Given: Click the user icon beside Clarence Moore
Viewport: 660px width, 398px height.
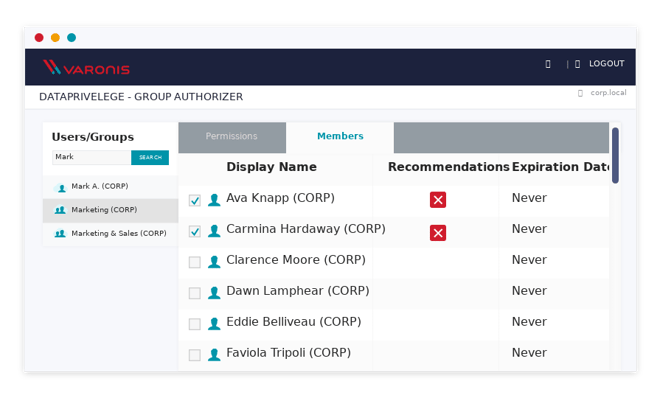Looking at the screenshot, I should [x=214, y=262].
